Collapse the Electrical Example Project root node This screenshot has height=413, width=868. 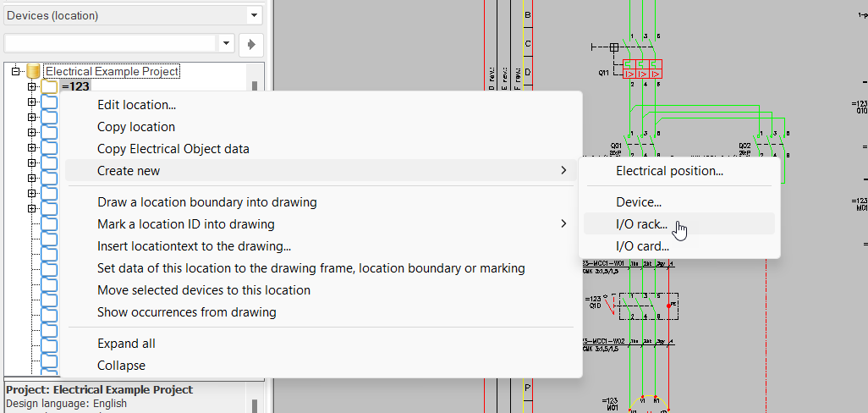coord(15,72)
